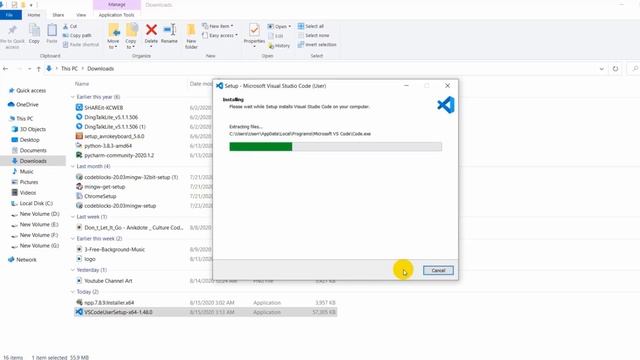
Task: Click Downloads in the address breadcrumb
Action: coord(100,69)
